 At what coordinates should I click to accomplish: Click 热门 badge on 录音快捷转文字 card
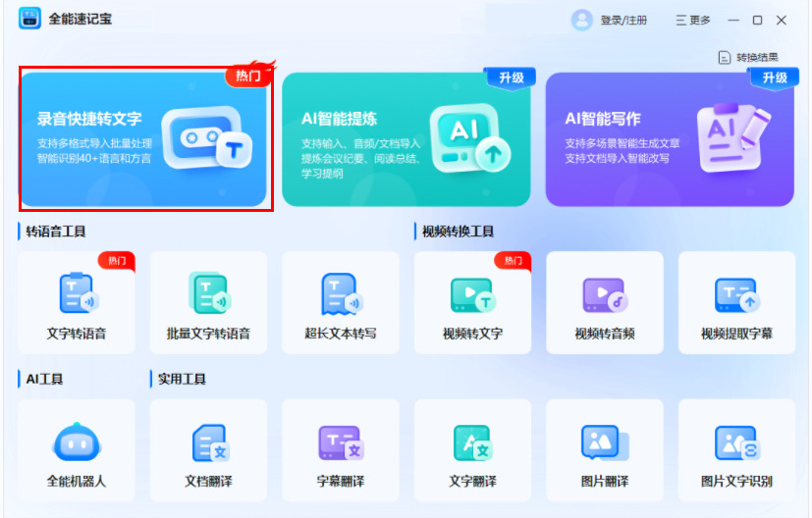[x=248, y=77]
